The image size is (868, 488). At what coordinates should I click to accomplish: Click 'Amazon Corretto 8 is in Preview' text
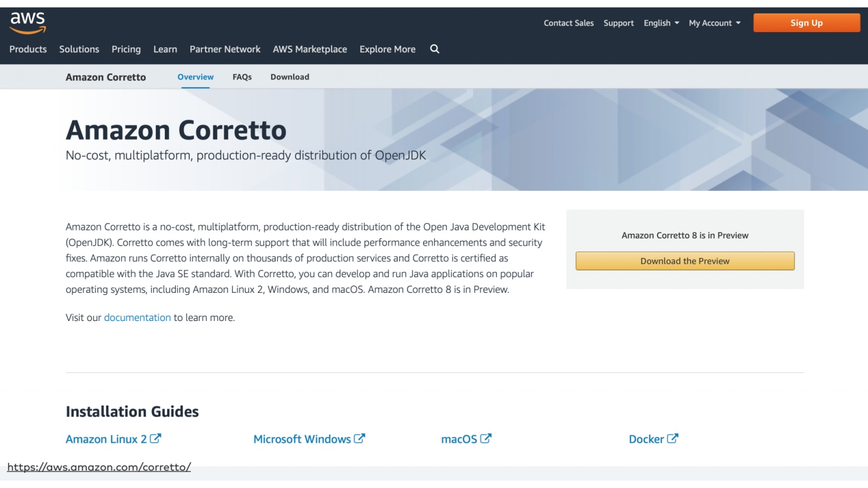click(x=685, y=235)
